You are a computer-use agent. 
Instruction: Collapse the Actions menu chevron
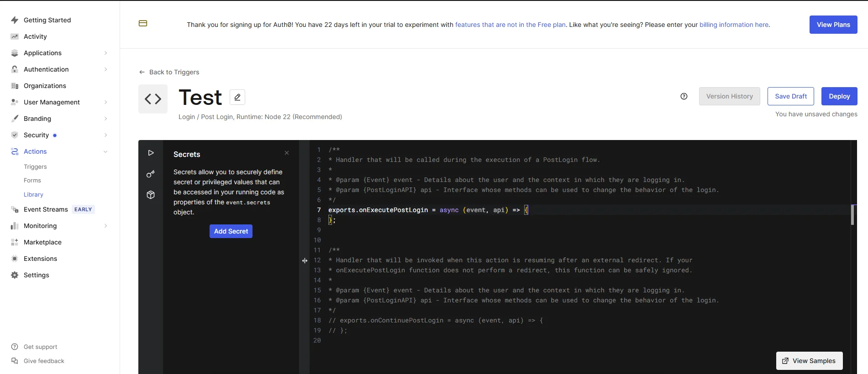point(105,151)
